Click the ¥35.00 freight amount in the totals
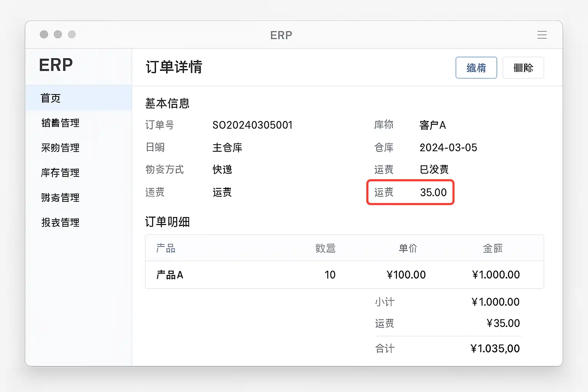The image size is (588, 392). click(503, 323)
